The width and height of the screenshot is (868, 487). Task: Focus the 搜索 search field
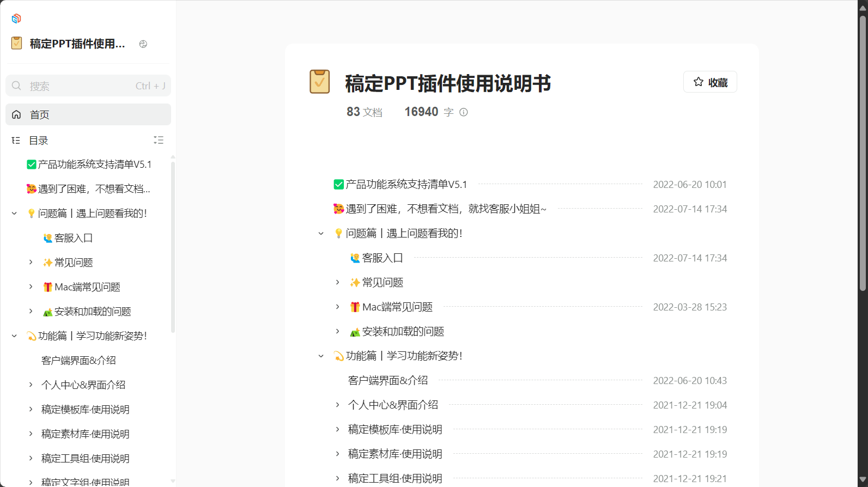point(88,86)
